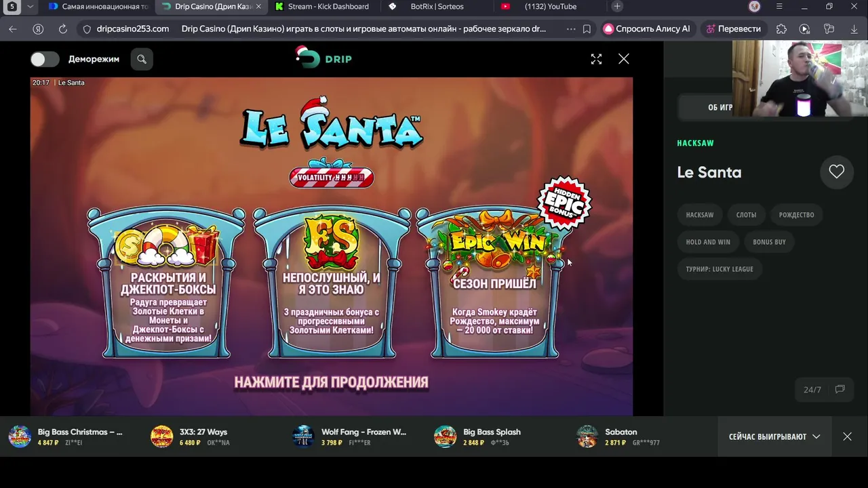
Task: Select the СЛОТЫ tag chip
Action: (746, 215)
